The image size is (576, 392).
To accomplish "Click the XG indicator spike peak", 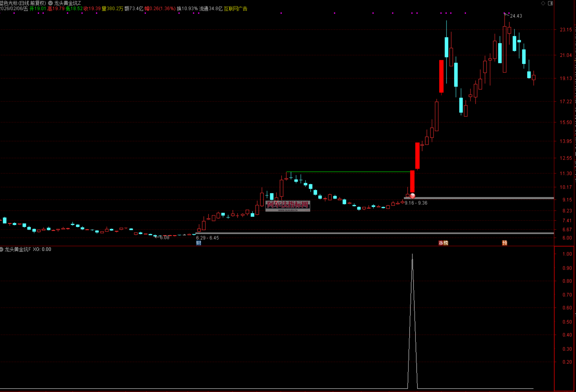I will (x=412, y=254).
